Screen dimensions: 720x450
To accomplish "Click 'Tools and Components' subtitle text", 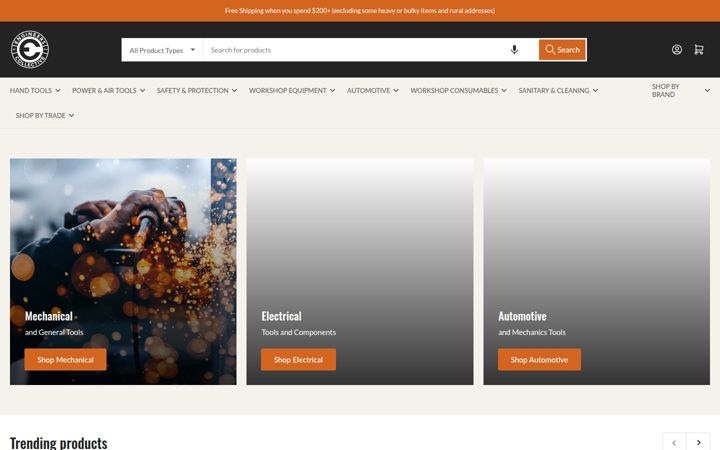I will [x=298, y=332].
